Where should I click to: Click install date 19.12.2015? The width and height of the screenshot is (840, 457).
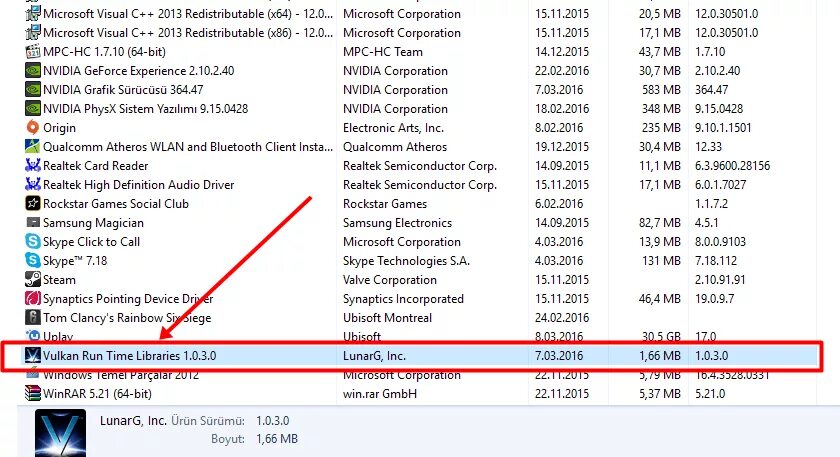click(x=562, y=147)
